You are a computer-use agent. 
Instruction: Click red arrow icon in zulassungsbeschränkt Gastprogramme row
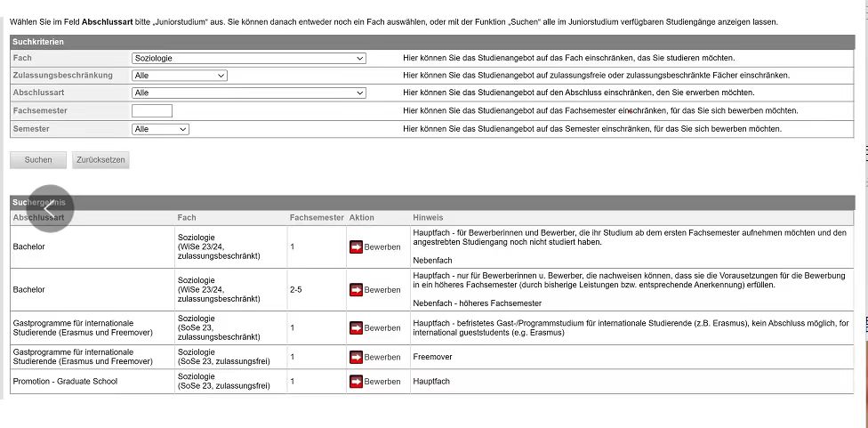tap(356, 328)
